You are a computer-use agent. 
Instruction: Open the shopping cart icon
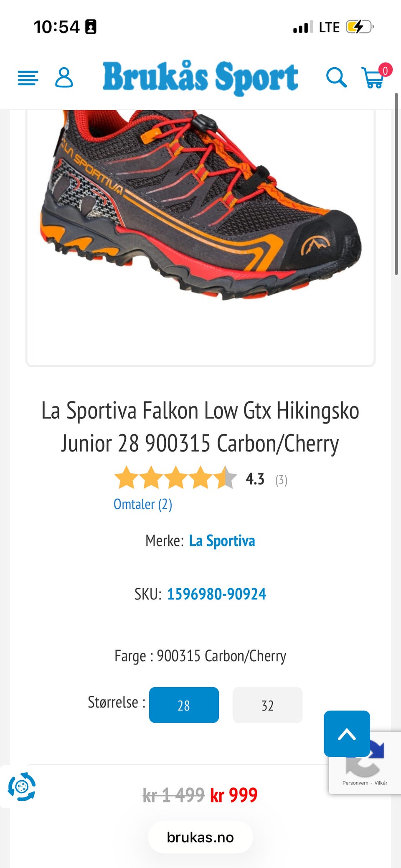click(x=373, y=78)
